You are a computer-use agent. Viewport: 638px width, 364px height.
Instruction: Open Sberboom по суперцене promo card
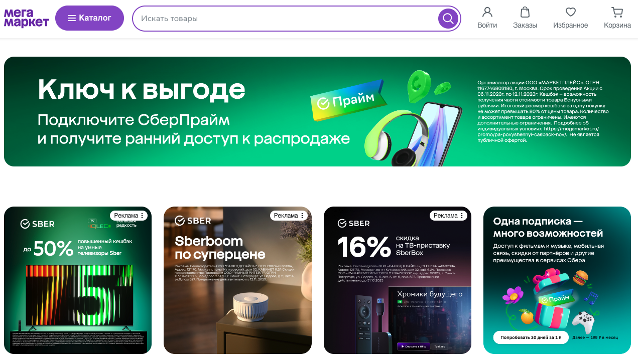237,280
